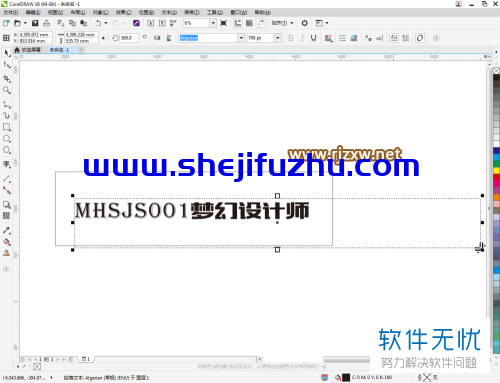Expand the zoom level dropdown

point(213,23)
